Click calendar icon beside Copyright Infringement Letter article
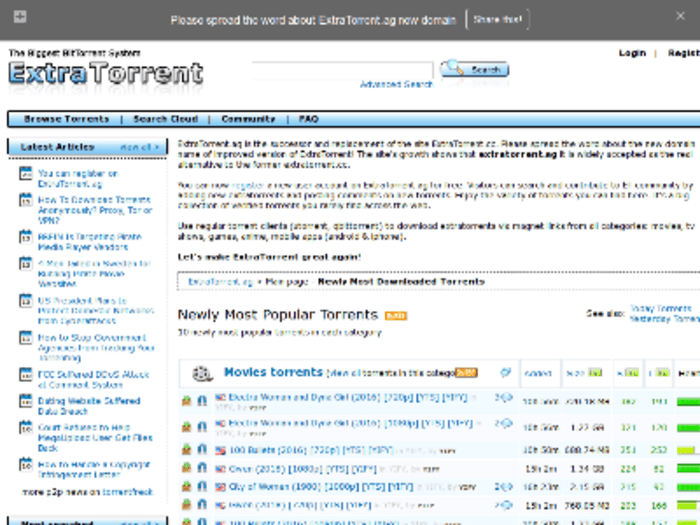 26,464
